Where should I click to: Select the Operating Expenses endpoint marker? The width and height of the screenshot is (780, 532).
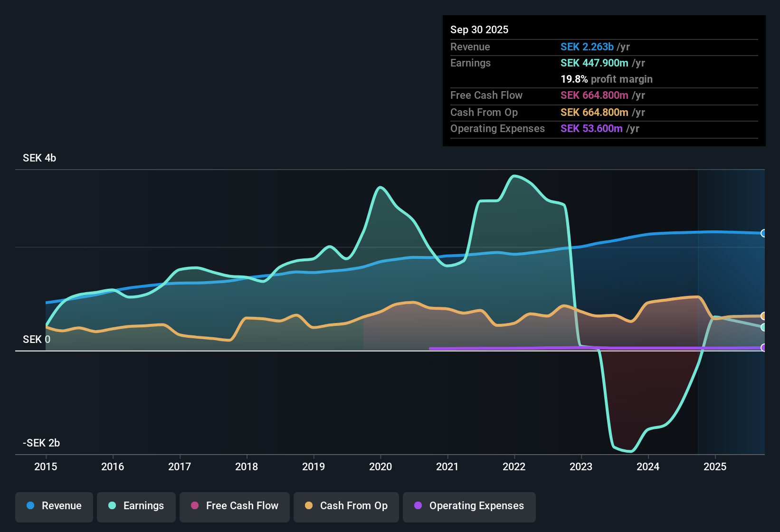click(x=763, y=348)
